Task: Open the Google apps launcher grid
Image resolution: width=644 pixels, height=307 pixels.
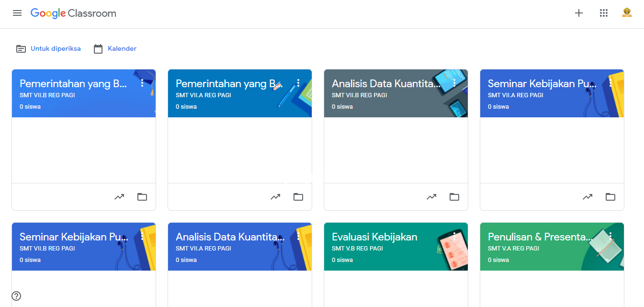Action: click(x=604, y=13)
